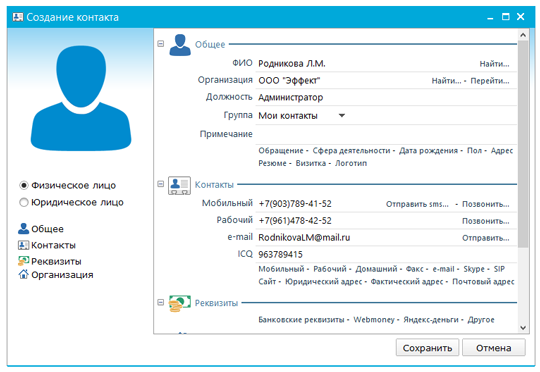
Task: Add the Сфера деятельности field link
Action: tap(351, 151)
